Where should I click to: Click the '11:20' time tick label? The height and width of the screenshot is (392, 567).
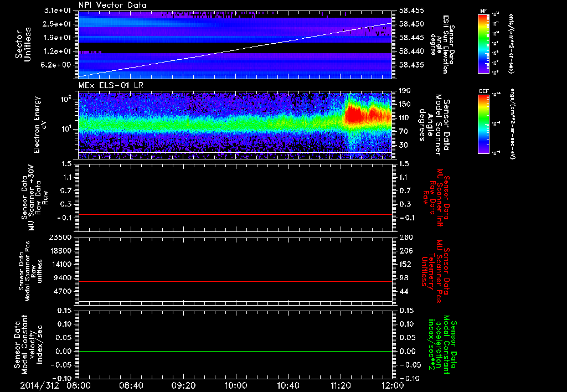click(x=341, y=385)
